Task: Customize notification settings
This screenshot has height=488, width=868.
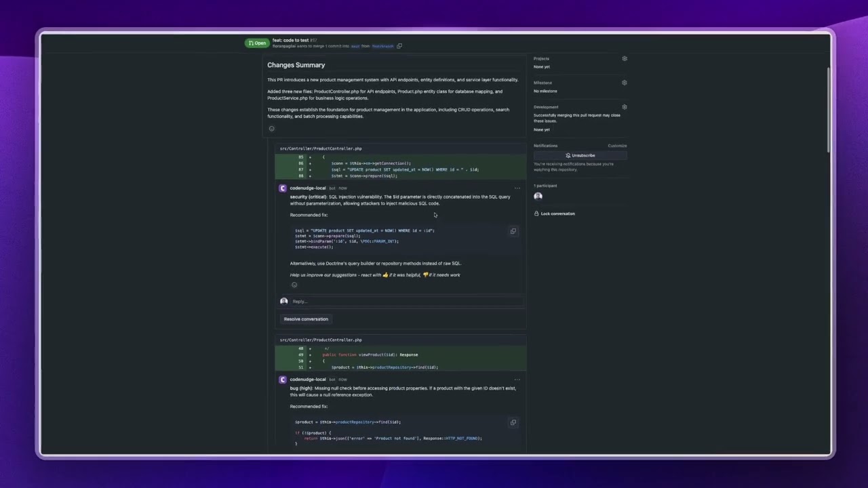Action: (x=617, y=146)
